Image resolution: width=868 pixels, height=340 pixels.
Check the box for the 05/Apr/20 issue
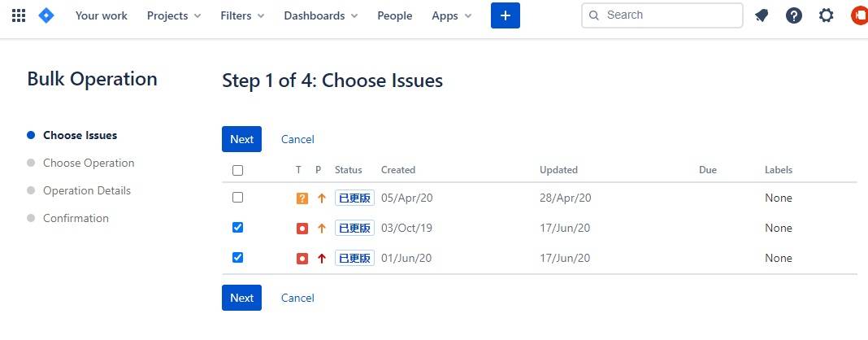237,197
